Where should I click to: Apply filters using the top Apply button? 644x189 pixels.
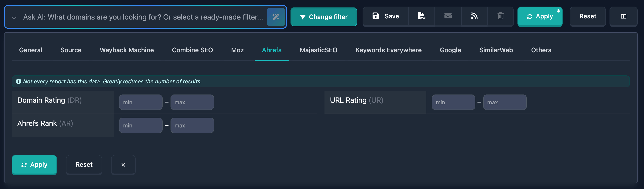540,16
